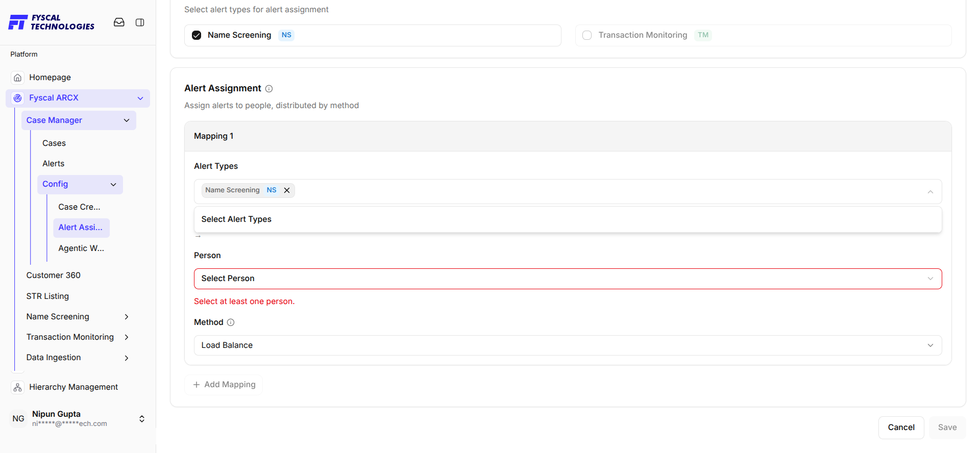Expand the Transaction Monitoring sidebar submenu

[x=127, y=337]
